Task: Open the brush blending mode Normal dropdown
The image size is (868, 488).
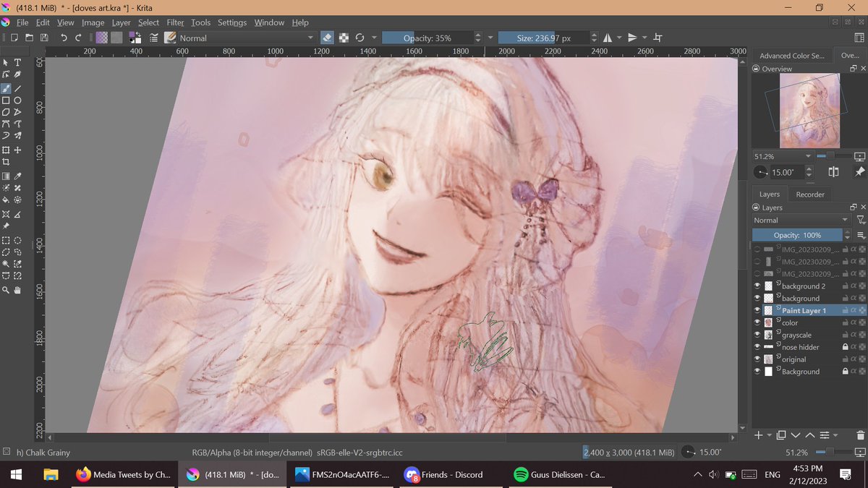Action: click(247, 38)
